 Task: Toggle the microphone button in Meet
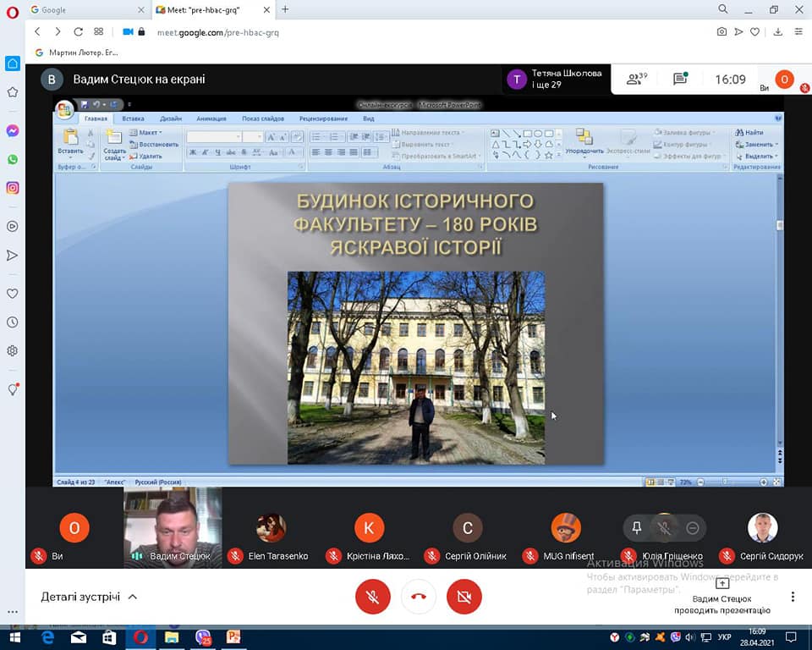(372, 597)
